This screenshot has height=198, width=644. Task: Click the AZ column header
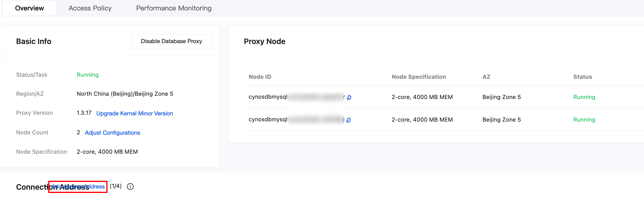point(486,77)
